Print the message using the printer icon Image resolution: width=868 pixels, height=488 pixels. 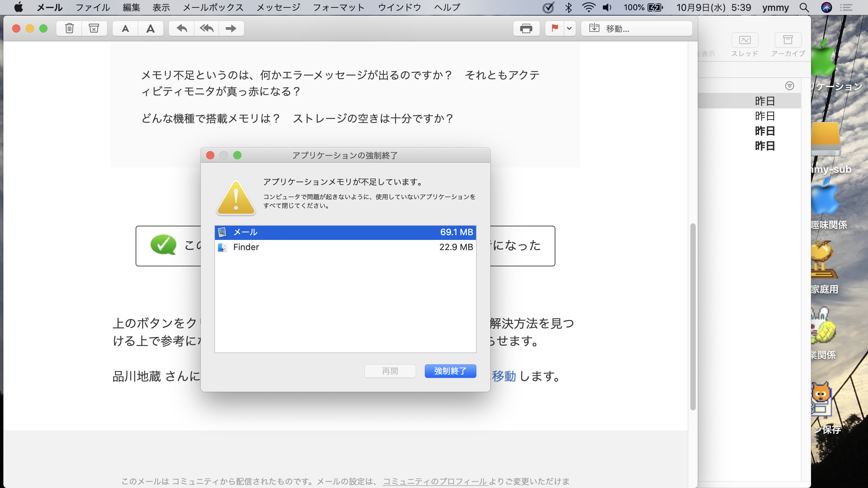pos(526,28)
